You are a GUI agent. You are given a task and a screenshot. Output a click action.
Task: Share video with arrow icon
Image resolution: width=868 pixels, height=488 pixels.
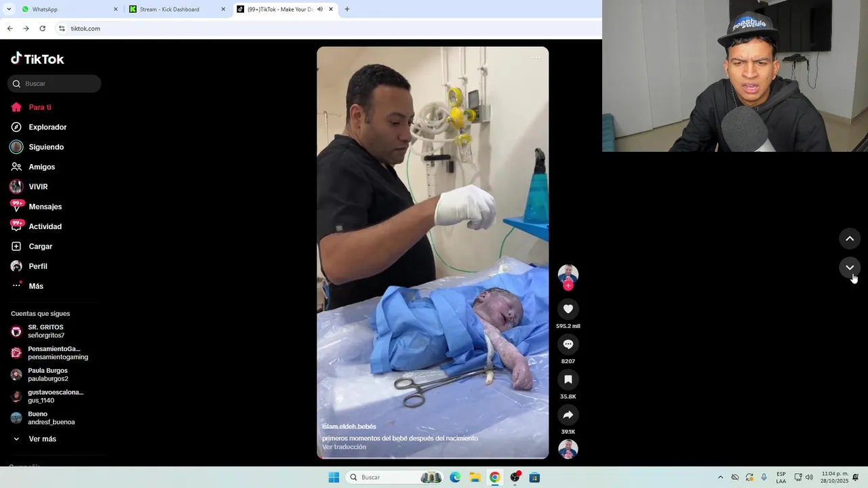tap(568, 415)
